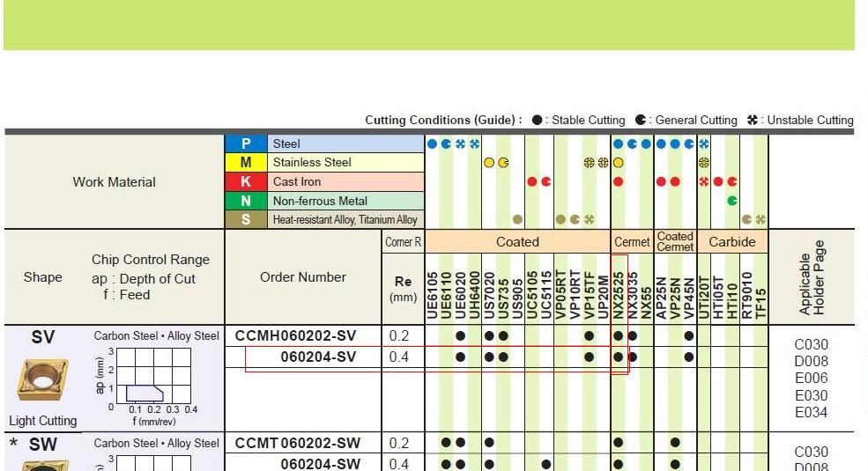
Task: Select the yellow M material badge
Action: coord(246,163)
